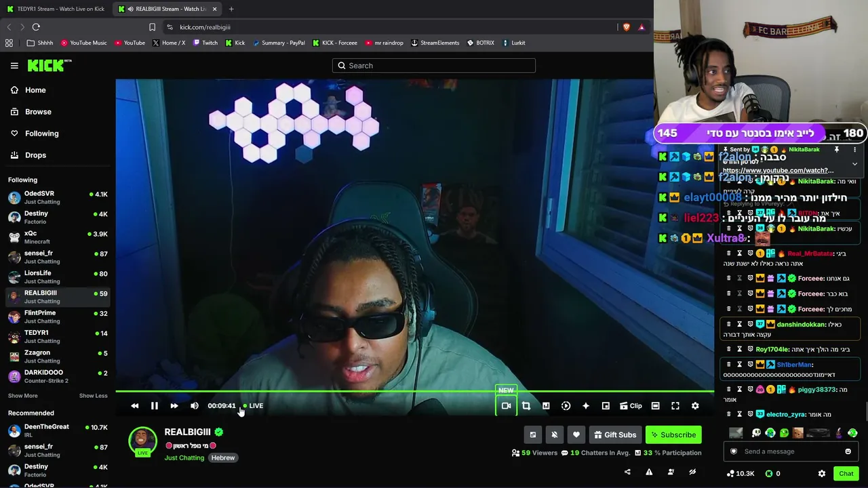Open the StreamElements bookmark
This screenshot has height=488, width=868.
click(x=434, y=43)
